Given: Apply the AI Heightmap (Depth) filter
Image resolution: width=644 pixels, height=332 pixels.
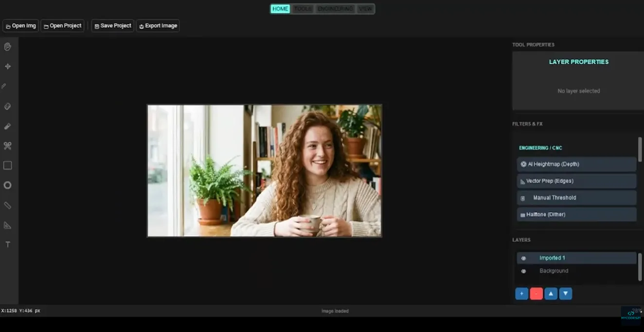Looking at the screenshot, I should tap(576, 164).
